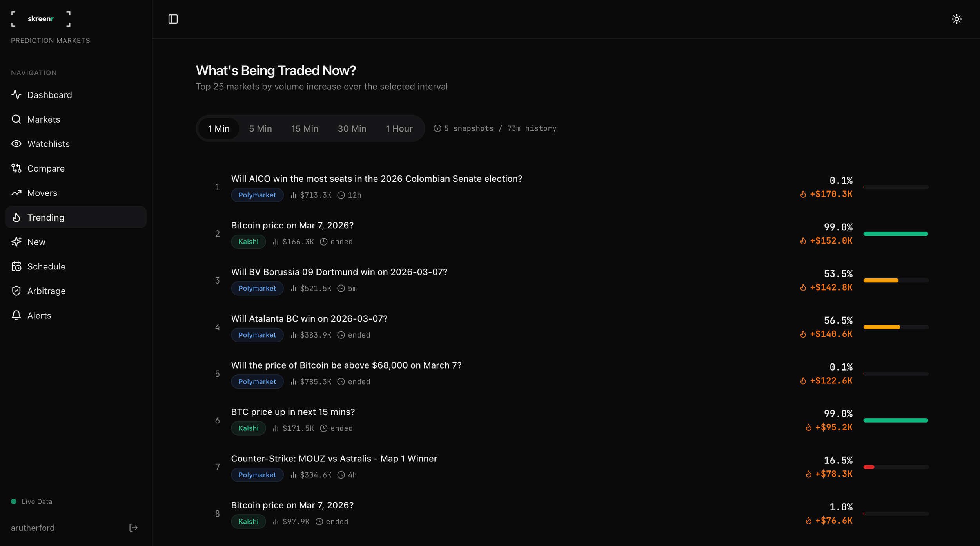Open AICO Colombian Senate election market

tap(376, 179)
